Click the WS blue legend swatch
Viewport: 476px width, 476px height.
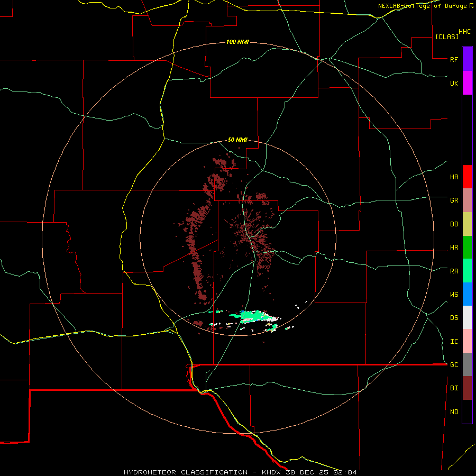tap(467, 294)
